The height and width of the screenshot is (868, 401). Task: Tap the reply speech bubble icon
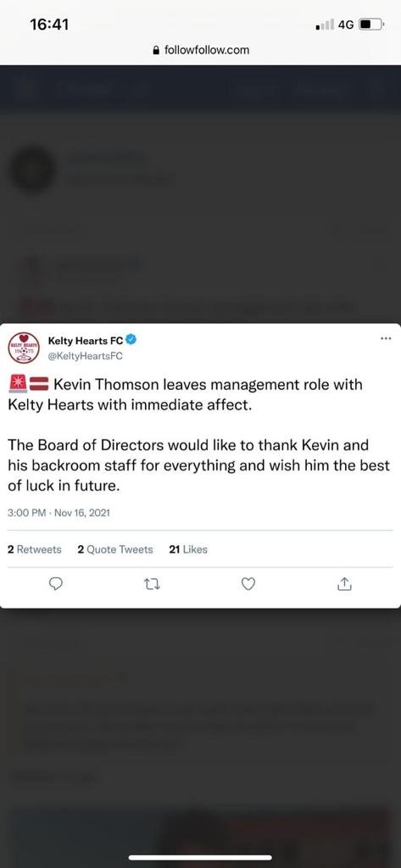click(55, 584)
